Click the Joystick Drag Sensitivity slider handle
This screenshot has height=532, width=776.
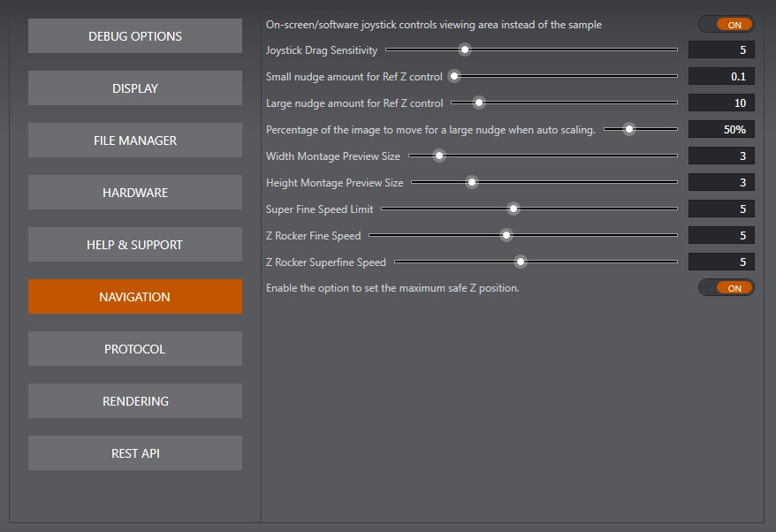(465, 50)
